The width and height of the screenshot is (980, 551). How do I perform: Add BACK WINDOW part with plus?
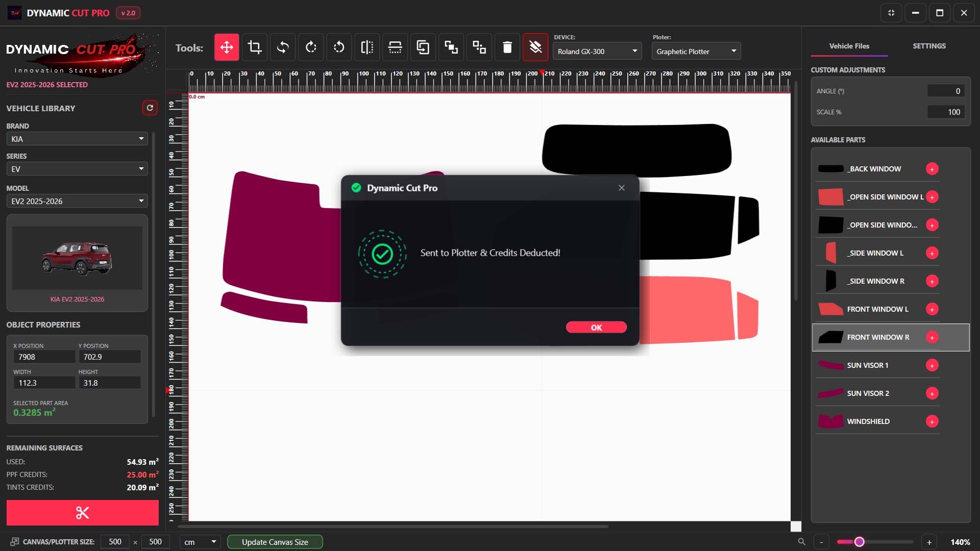click(x=932, y=169)
